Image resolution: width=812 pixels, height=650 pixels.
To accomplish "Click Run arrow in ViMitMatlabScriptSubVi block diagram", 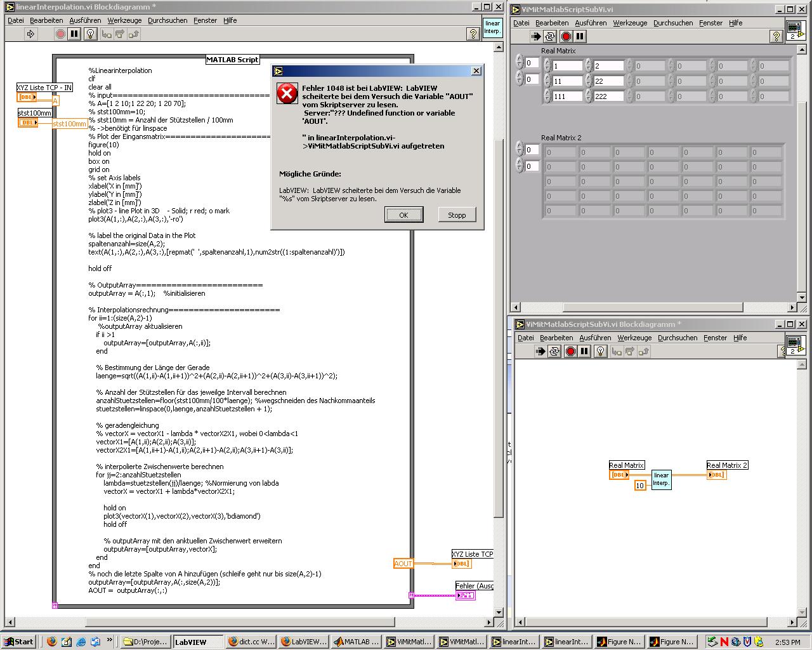I will click(x=540, y=351).
